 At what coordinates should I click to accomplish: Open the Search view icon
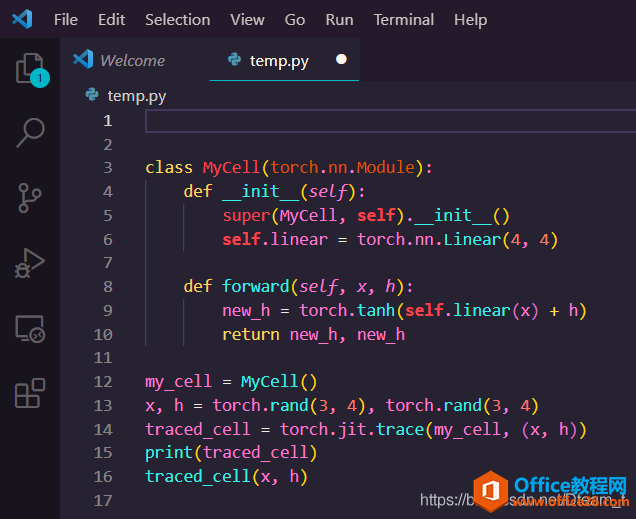pyautogui.click(x=30, y=133)
